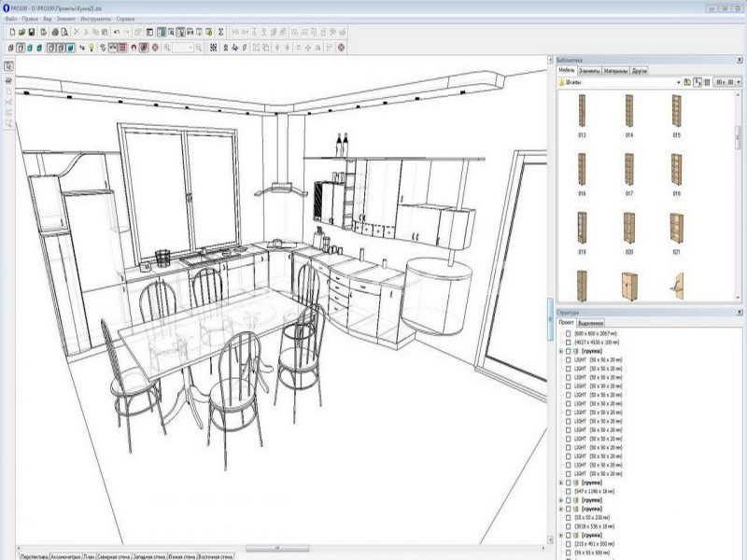Click the Save (floppy disk) toolbar icon
This screenshot has width=747, height=560.
[32, 33]
